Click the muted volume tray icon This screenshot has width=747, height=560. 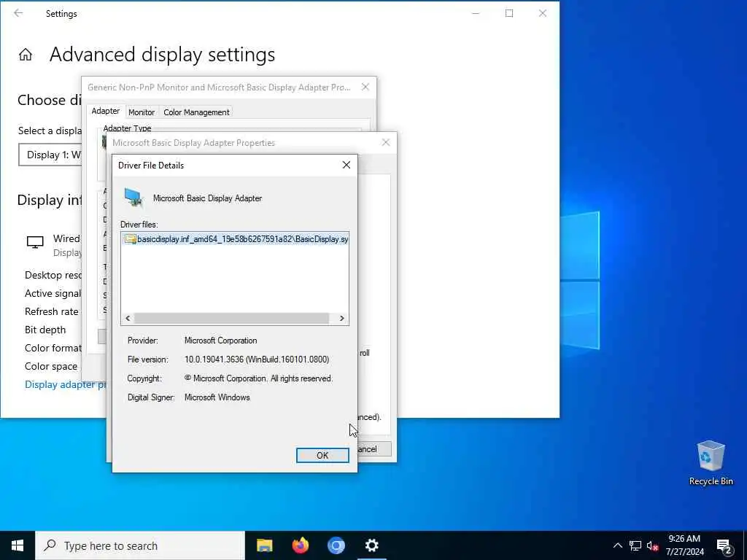click(653, 545)
